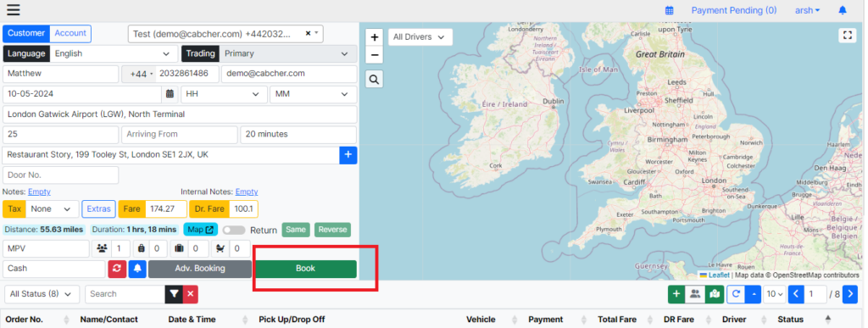The width and height of the screenshot is (868, 328).
Task: Select the Customer booking type
Action: (x=26, y=33)
